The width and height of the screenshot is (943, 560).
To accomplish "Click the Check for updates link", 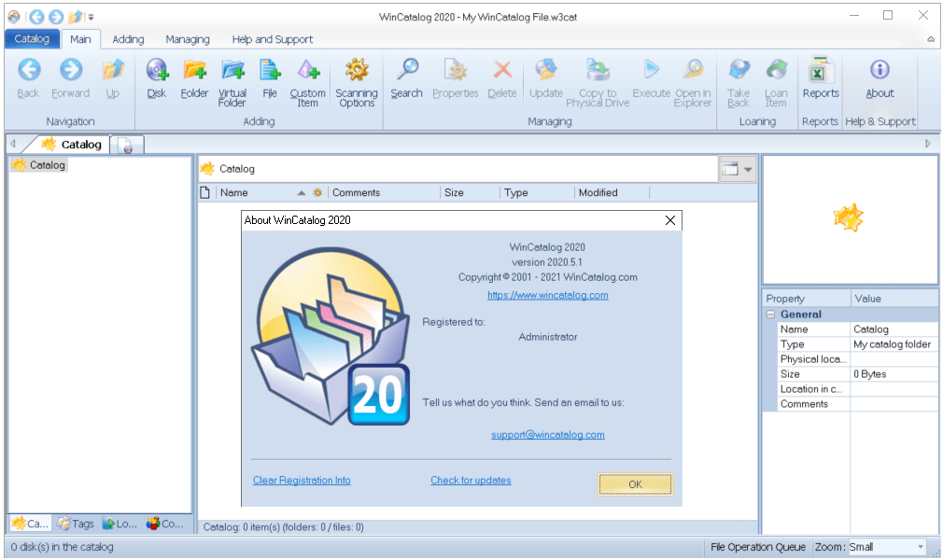I will pos(471,480).
